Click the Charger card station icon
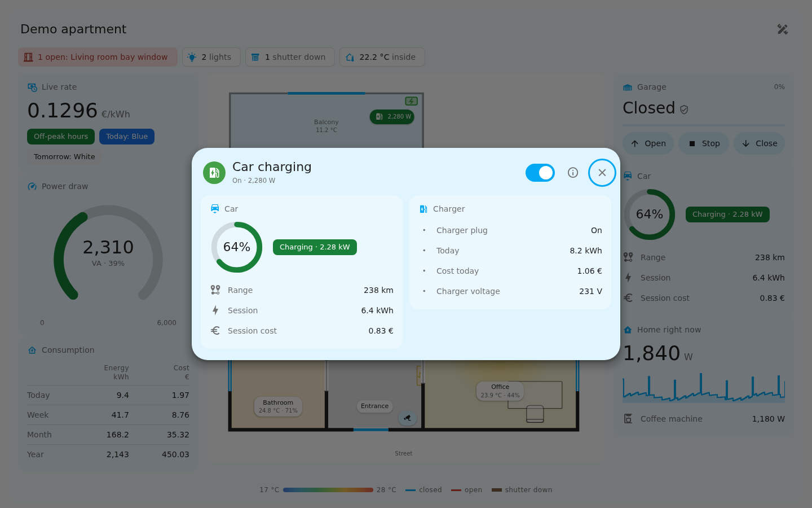Screen dimensions: 812x508 click(423, 209)
